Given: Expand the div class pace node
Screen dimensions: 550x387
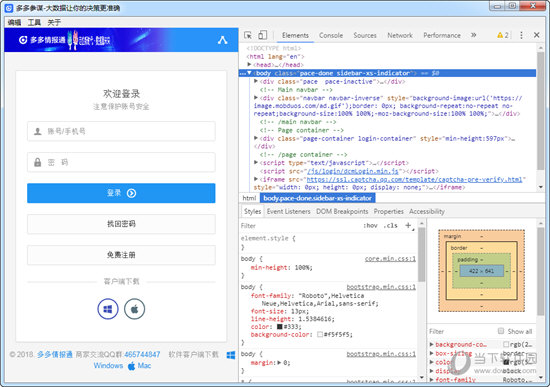Looking at the screenshot, I should [x=256, y=81].
